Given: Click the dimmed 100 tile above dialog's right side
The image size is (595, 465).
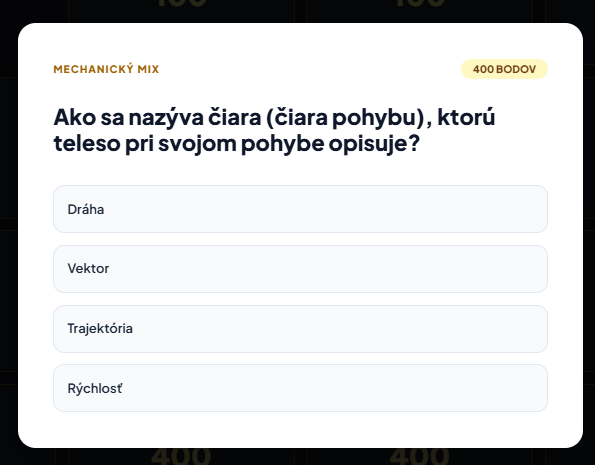Looking at the screenshot, I should [x=419, y=9].
